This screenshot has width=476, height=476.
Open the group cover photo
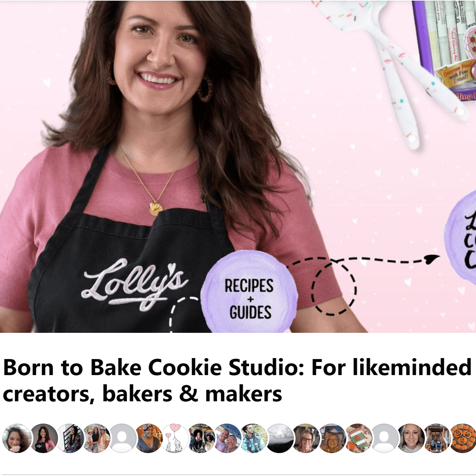[238, 166]
